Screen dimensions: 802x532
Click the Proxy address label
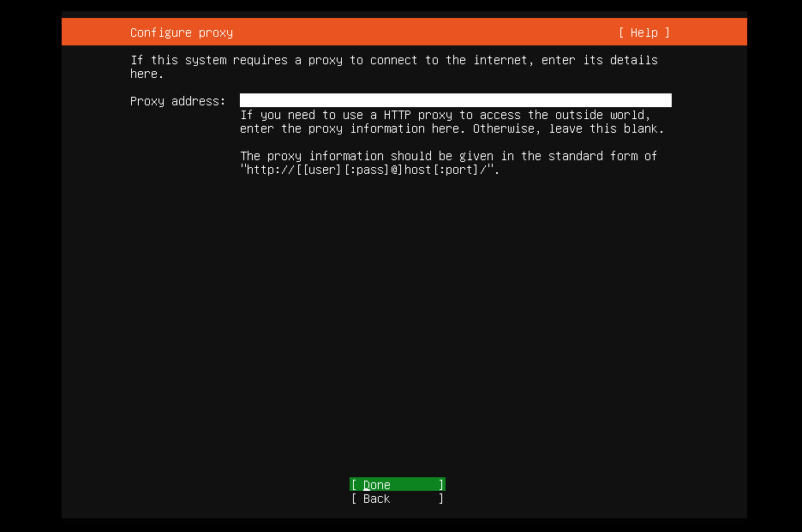176,101
